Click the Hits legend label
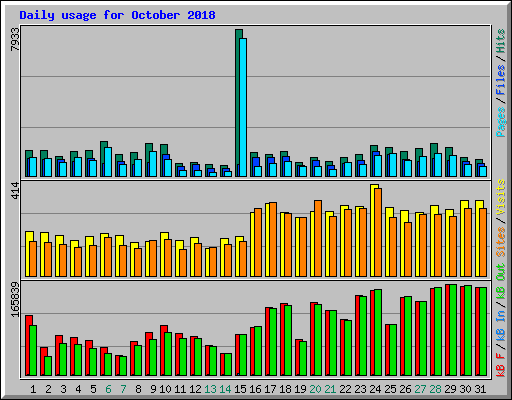The height and width of the screenshot is (400, 512). click(x=501, y=41)
